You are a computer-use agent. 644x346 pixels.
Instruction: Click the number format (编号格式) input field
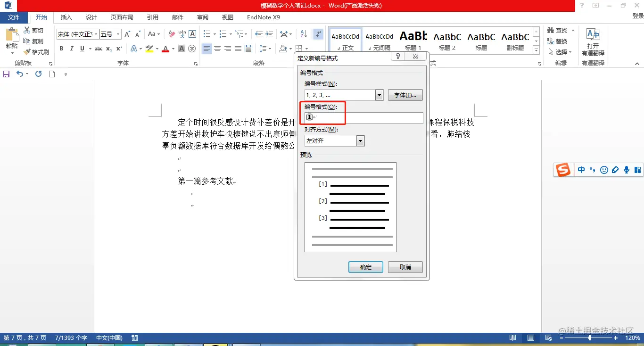[x=364, y=118]
